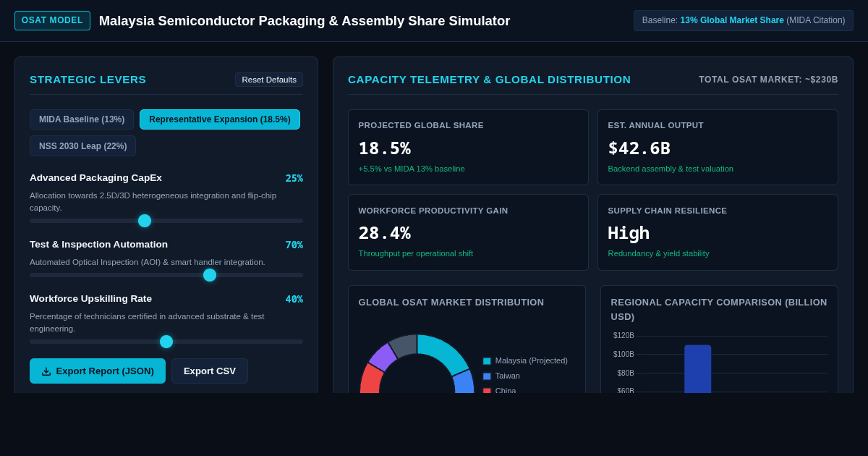Select the NSS 2030 Leap (22%) preset

[x=82, y=146]
